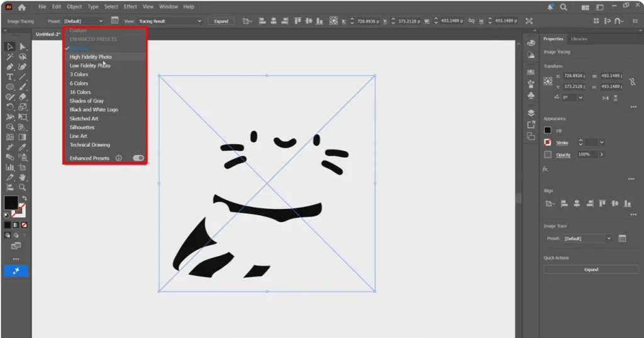Select the Pen tool

[10, 67]
